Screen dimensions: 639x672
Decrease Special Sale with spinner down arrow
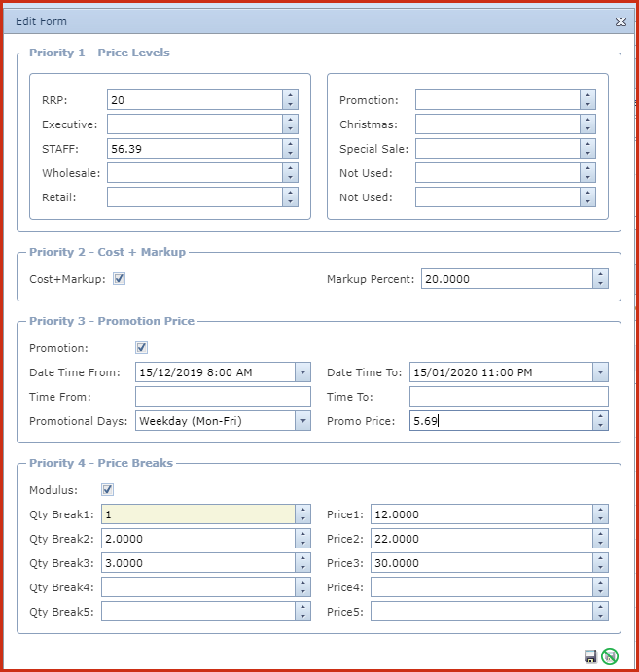coord(587,154)
